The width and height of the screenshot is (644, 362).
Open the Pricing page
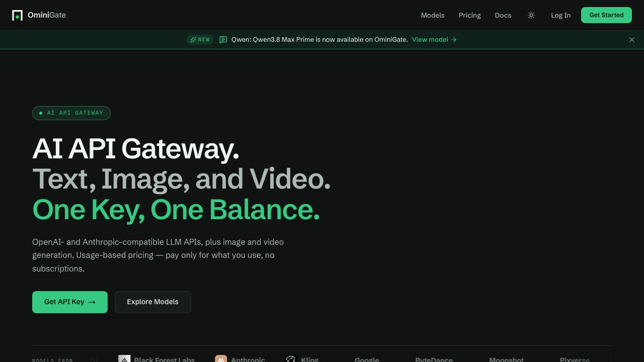469,15
